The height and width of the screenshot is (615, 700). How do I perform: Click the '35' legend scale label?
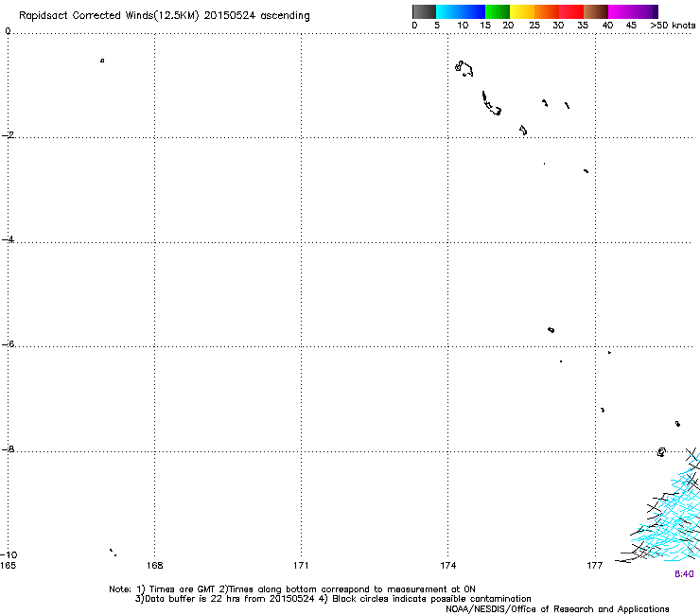click(583, 26)
